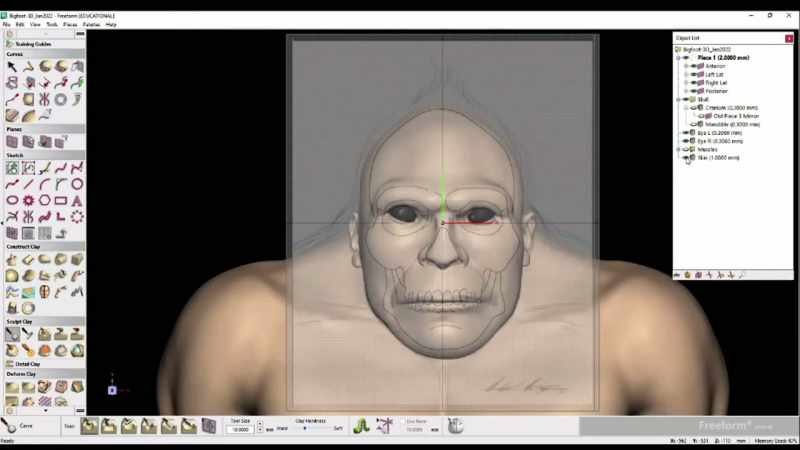Click the hand icon in bottom toolbar
Image resolution: width=800 pixels, height=450 pixels.
456,426
